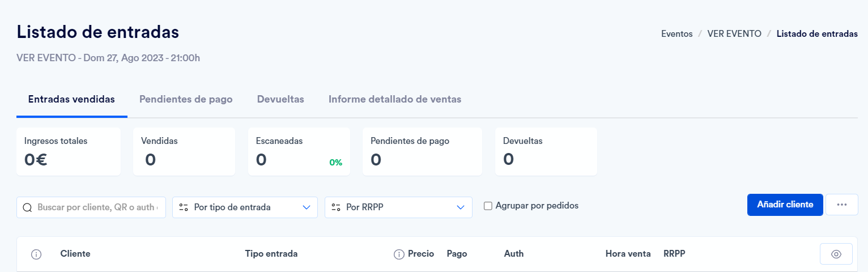The image size is (868, 272).
Task: Click the Ingresos totales stat card
Action: click(x=69, y=151)
